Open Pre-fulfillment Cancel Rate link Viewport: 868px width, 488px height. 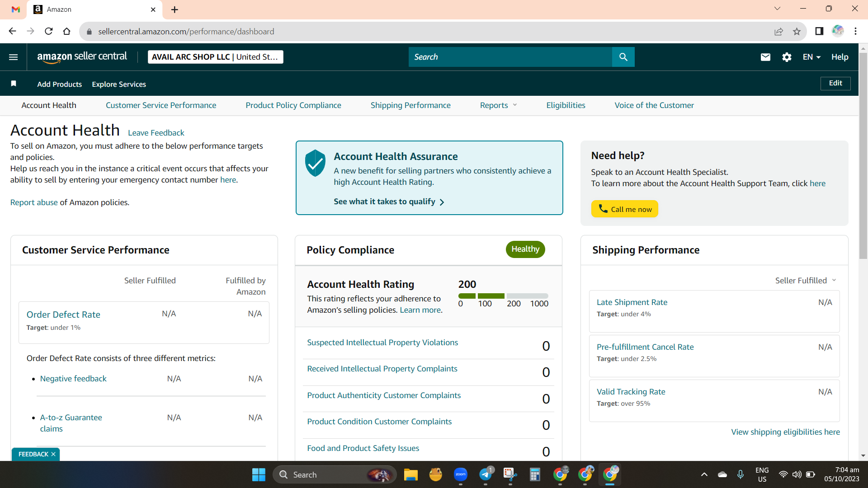click(x=645, y=347)
